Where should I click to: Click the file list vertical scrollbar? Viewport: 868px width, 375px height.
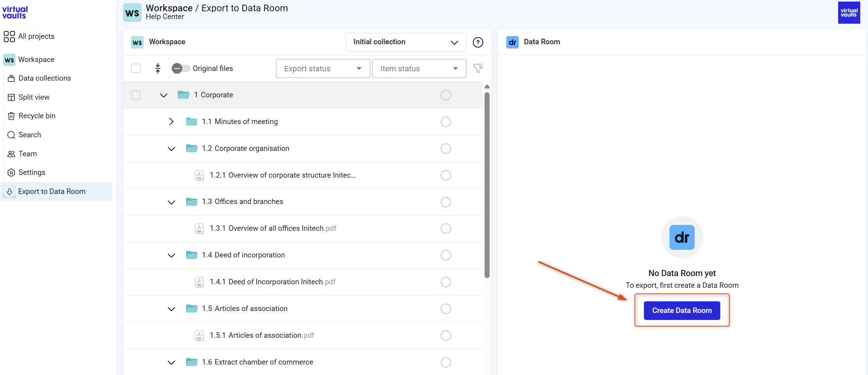[487, 185]
